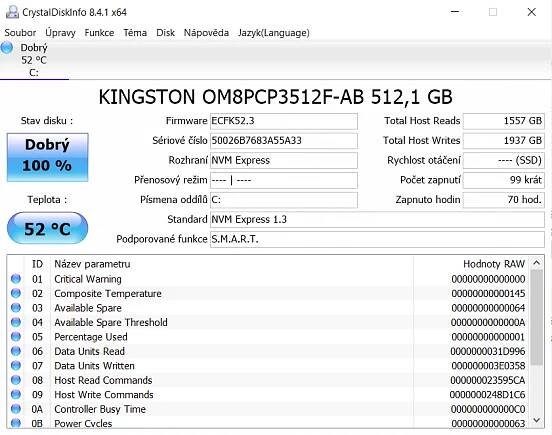Viewport: 552px width, 435px height.
Task: Click Počet zapnutí value 99 krát
Action: coord(504,180)
